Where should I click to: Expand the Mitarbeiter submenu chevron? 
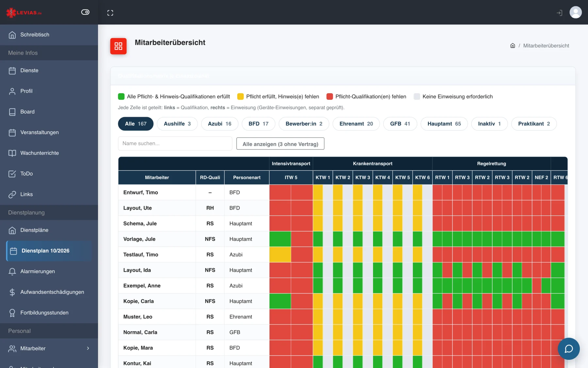88,348
